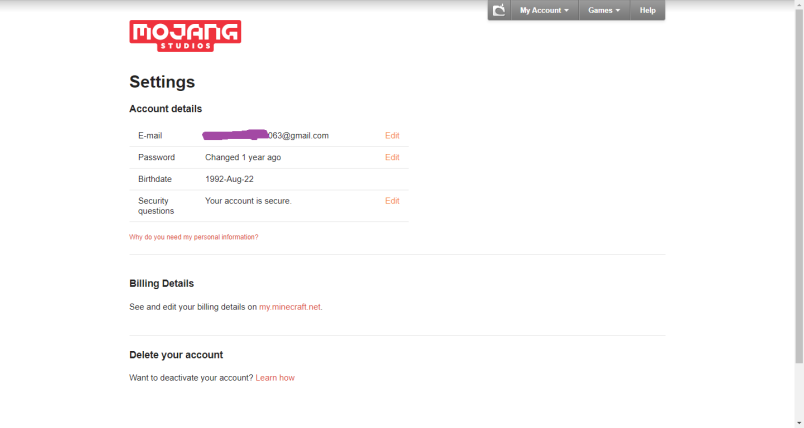Click the Settings page heading

pyautogui.click(x=162, y=82)
